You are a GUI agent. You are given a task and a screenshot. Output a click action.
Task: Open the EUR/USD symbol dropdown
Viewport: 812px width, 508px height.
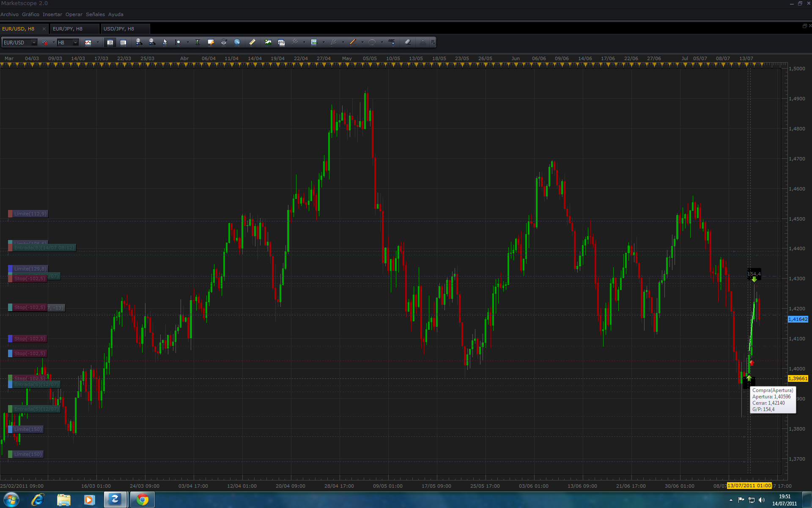click(34, 42)
